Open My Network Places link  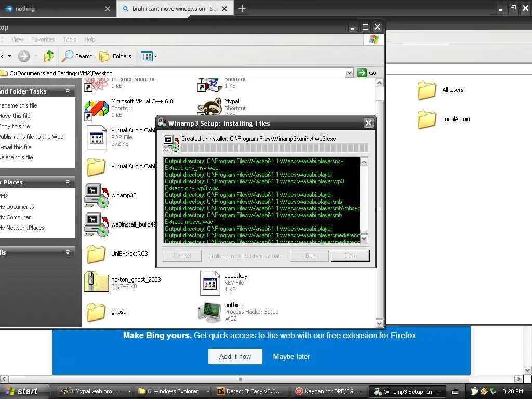coord(22,228)
